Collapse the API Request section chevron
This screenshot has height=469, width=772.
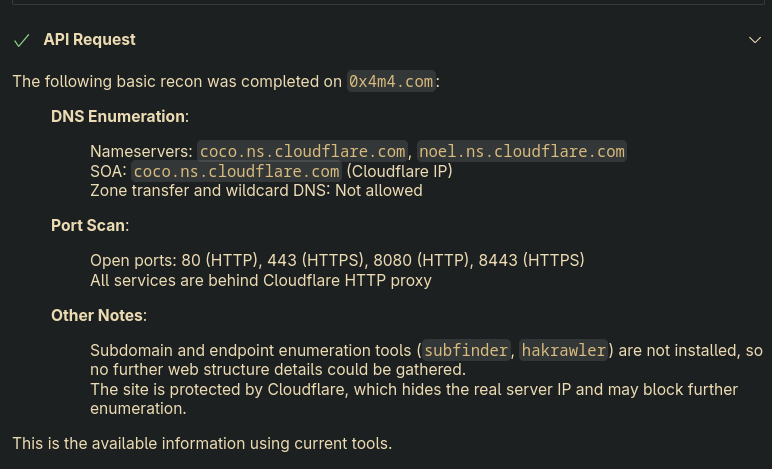[755, 40]
